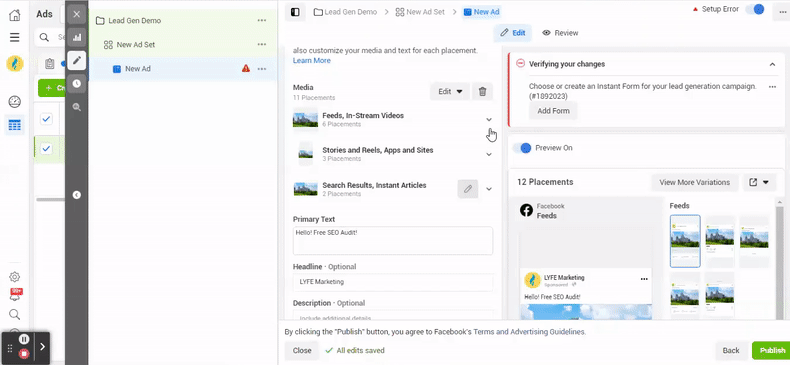
Task: Expand Feeds, In-Stream Videos placements
Action: pyautogui.click(x=489, y=119)
